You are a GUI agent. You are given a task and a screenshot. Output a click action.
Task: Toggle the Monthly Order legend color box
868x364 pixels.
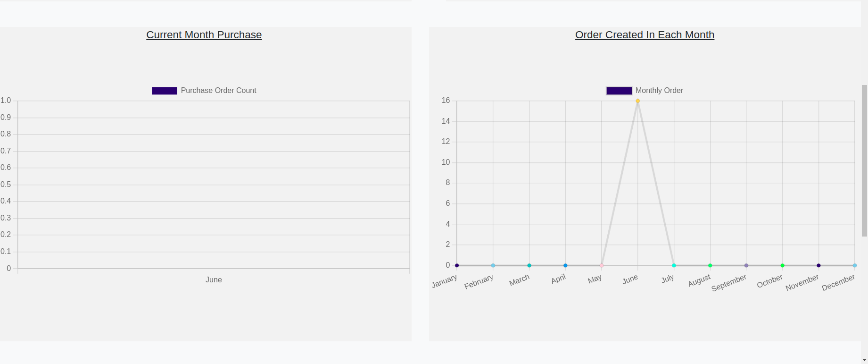click(619, 91)
